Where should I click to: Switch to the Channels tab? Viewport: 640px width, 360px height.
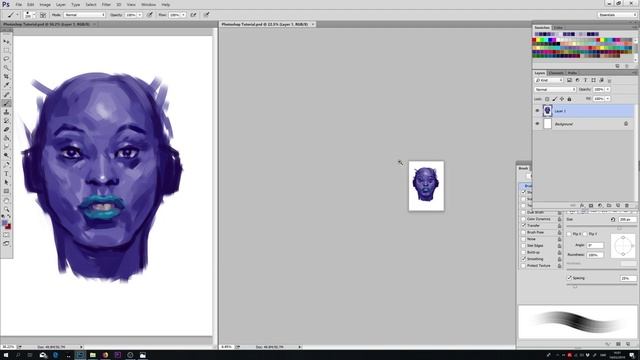pos(556,73)
